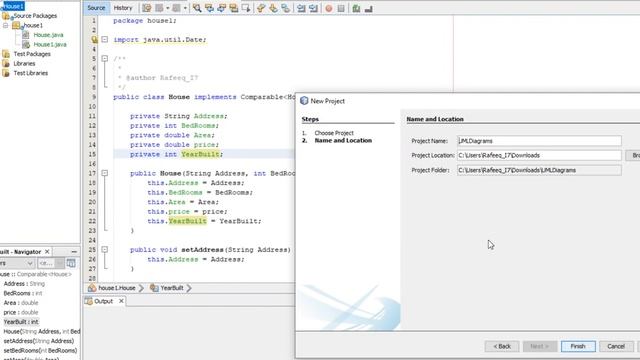
Task: Collapse the house1 package node
Action: click(x=6, y=25)
